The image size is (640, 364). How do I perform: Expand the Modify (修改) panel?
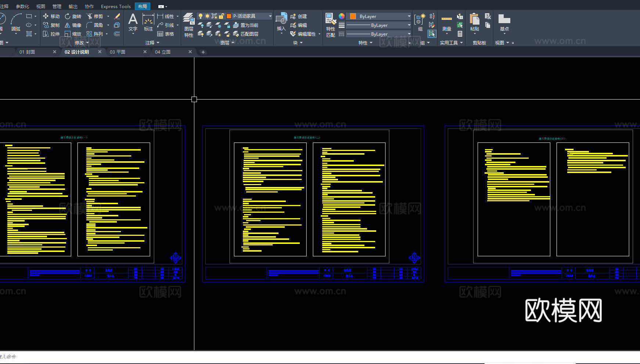[82, 43]
